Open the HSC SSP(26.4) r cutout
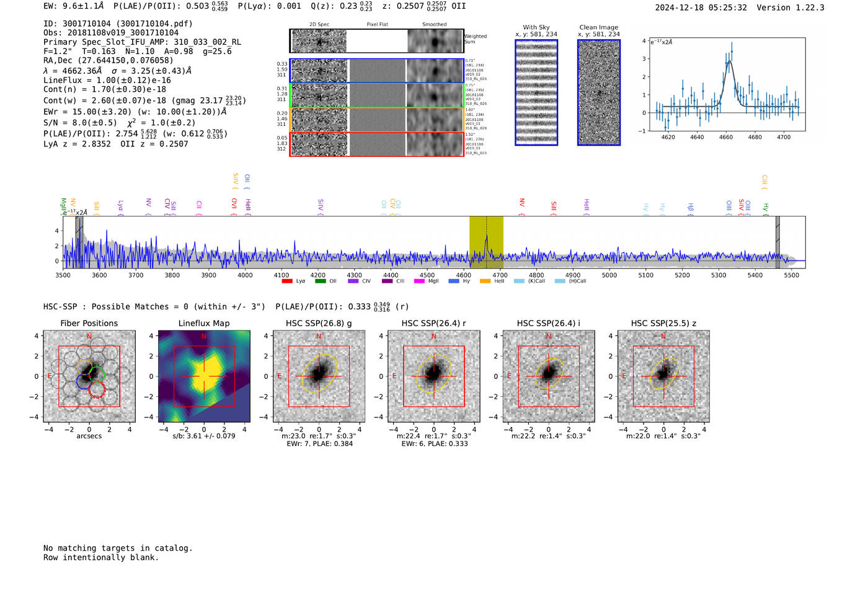 [x=434, y=376]
